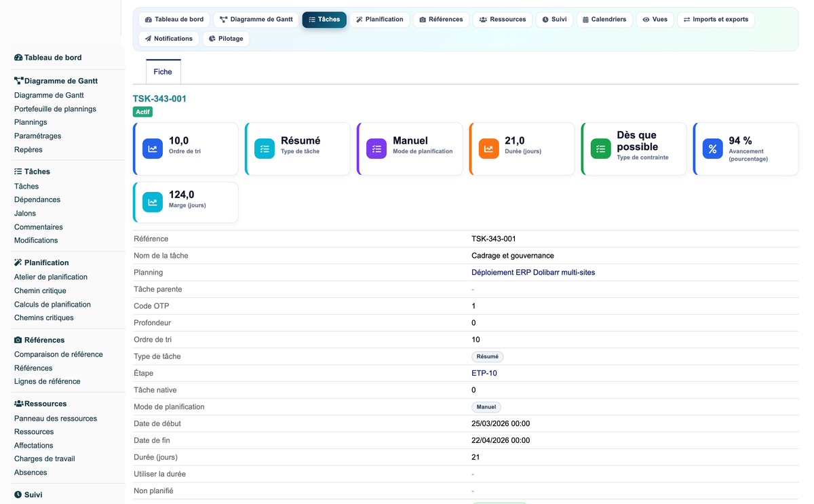Screen dimensions: 814x504
Task: Click the Résumé badge in Type de tâche row
Action: (488, 357)
